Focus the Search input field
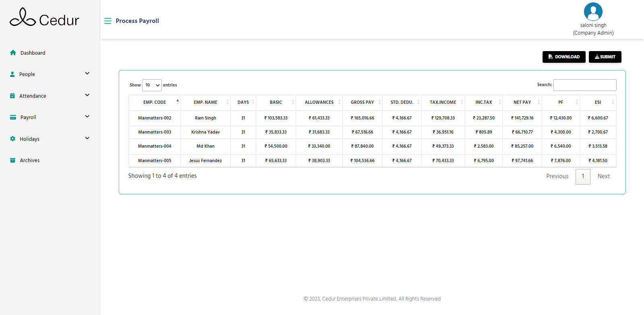 coord(584,85)
